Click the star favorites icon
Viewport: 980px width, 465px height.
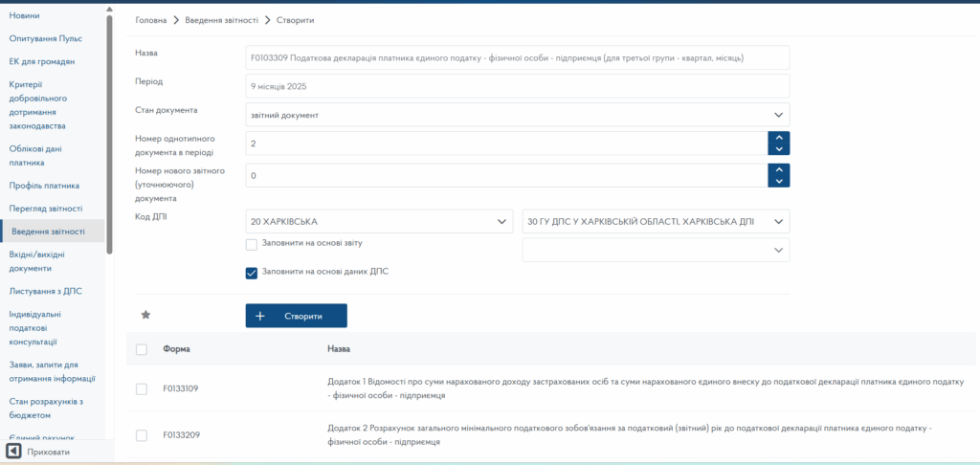146,315
